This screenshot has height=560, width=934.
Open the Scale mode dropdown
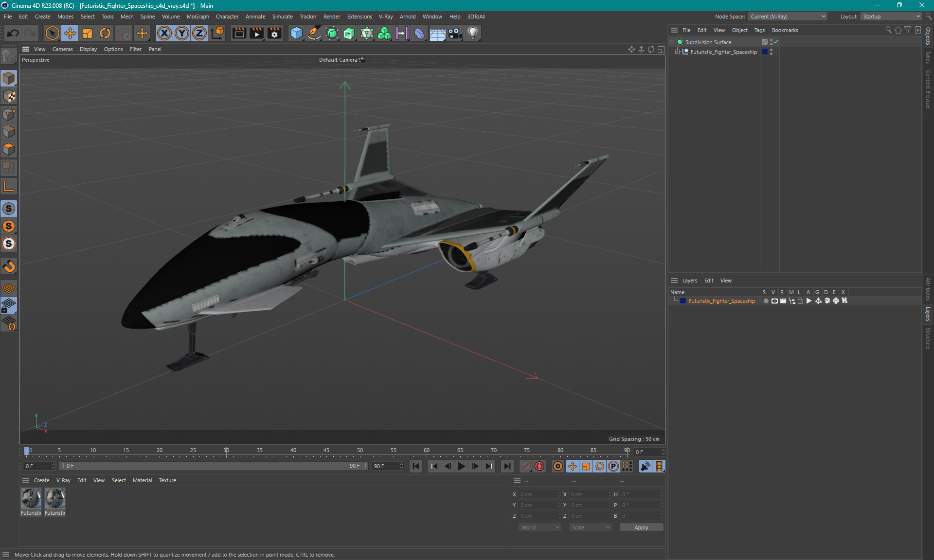click(x=590, y=527)
